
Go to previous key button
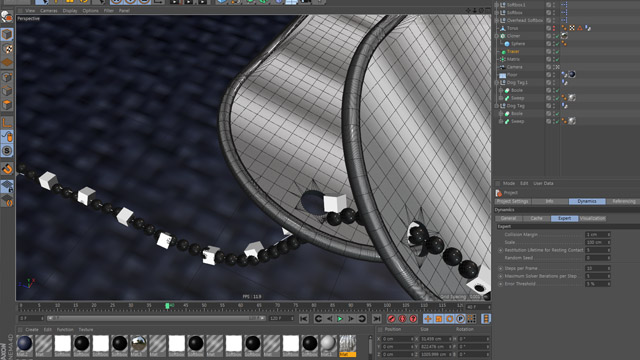point(318,319)
